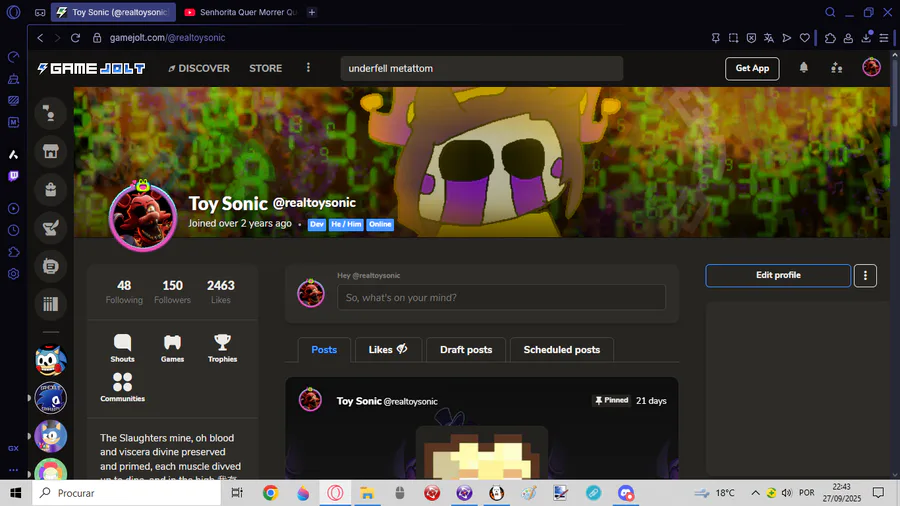Open Opera downloads icon
Viewport: 900px width, 506px height.
pos(866,37)
